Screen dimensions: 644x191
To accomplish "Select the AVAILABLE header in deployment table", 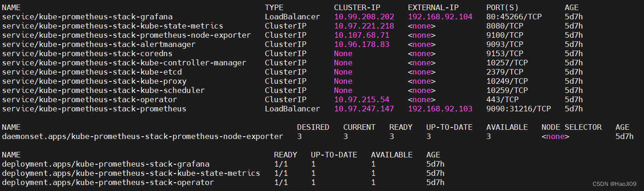I will point(392,155).
